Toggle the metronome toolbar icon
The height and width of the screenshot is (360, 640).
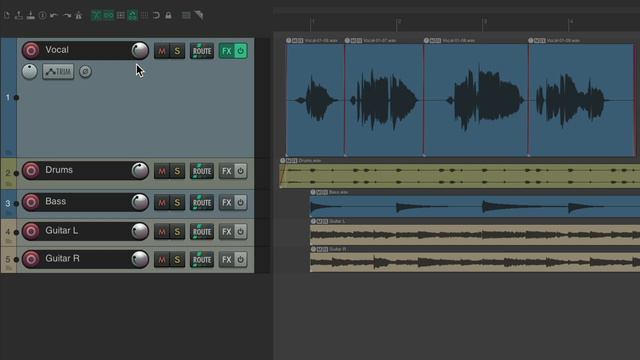click(78, 16)
